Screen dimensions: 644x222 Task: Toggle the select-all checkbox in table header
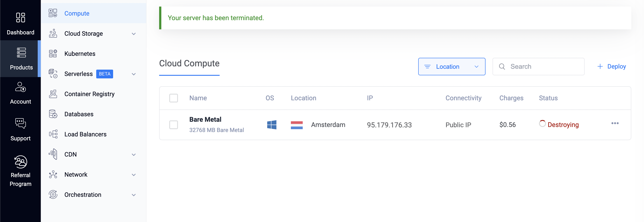tap(174, 98)
